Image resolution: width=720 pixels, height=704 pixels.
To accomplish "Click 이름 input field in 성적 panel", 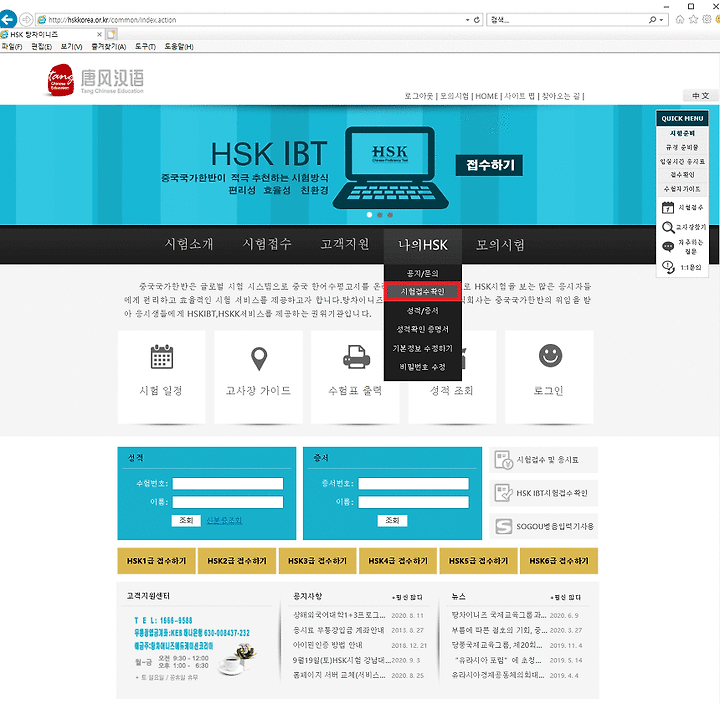I will tap(228, 502).
